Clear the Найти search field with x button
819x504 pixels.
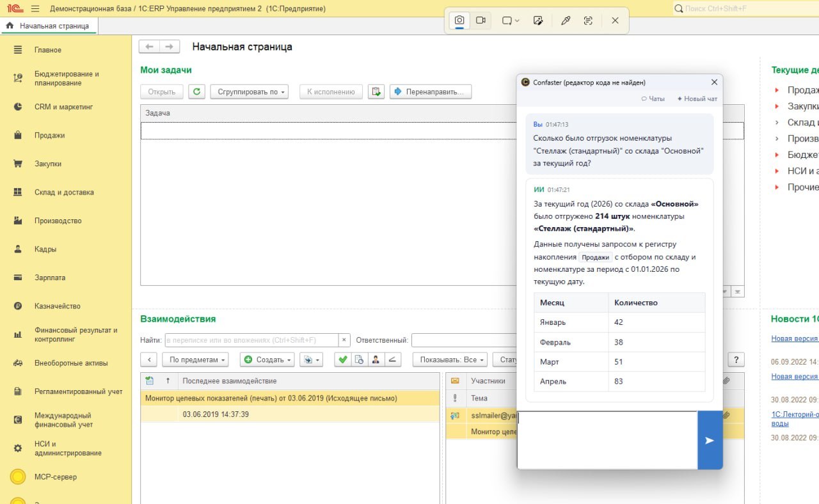[x=344, y=340]
